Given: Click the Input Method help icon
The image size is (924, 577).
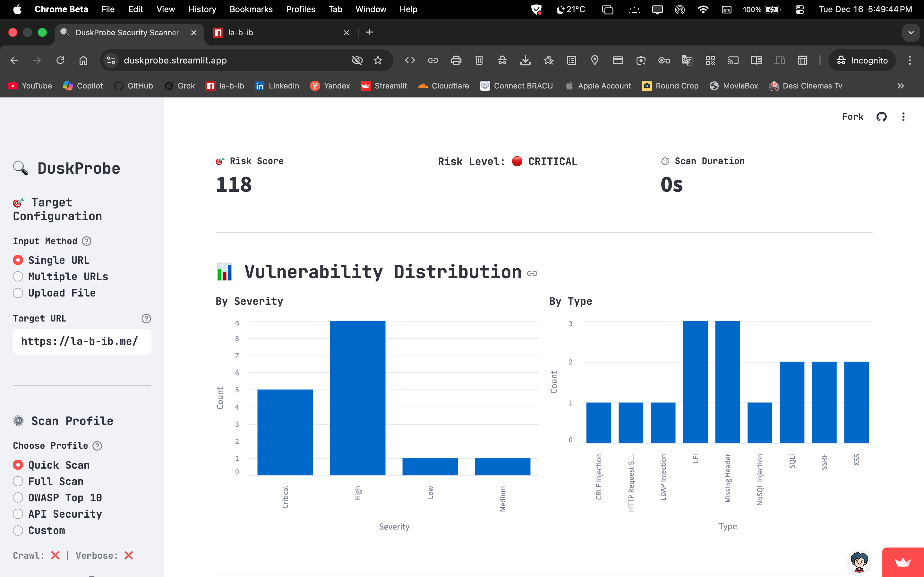Looking at the screenshot, I should pyautogui.click(x=87, y=241).
